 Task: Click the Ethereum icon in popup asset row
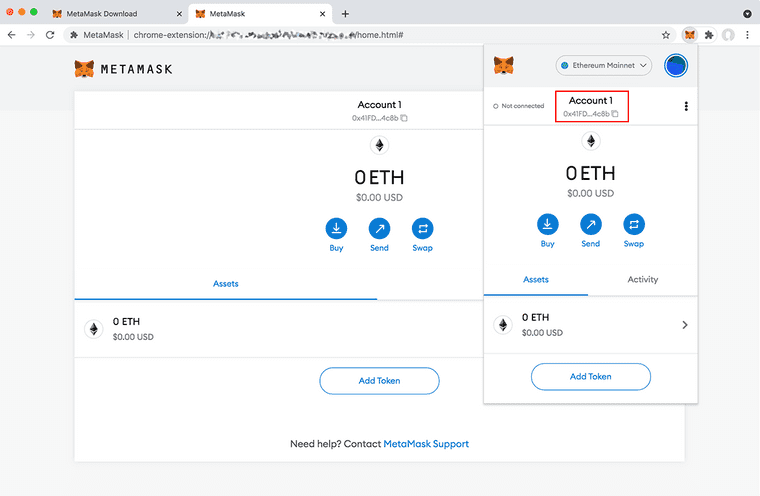point(503,325)
